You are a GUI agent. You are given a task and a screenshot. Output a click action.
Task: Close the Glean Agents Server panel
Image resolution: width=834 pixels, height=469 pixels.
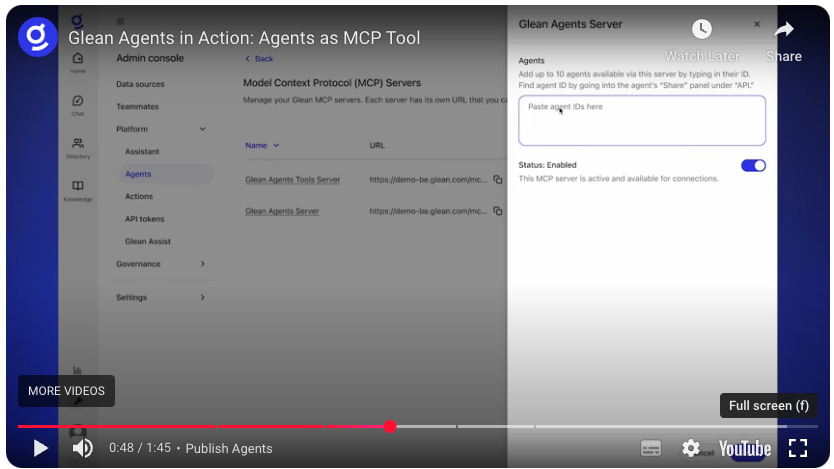757,24
